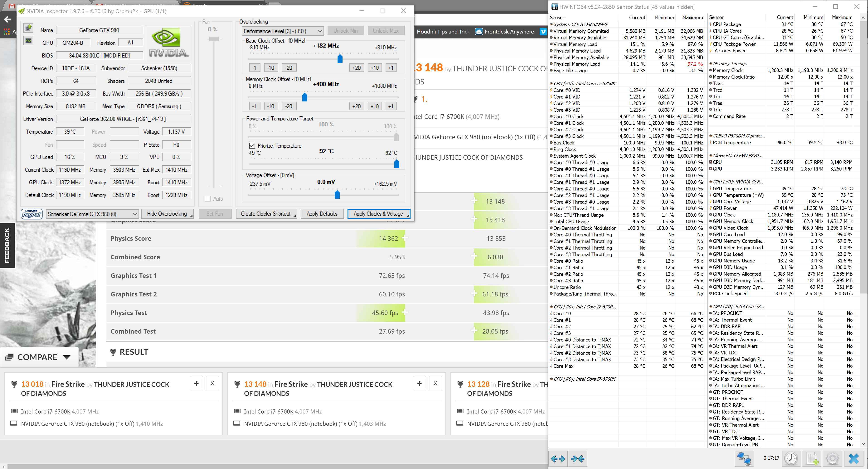868x469 pixels.
Task: Expand the COMPARE dropdown
Action: point(39,357)
